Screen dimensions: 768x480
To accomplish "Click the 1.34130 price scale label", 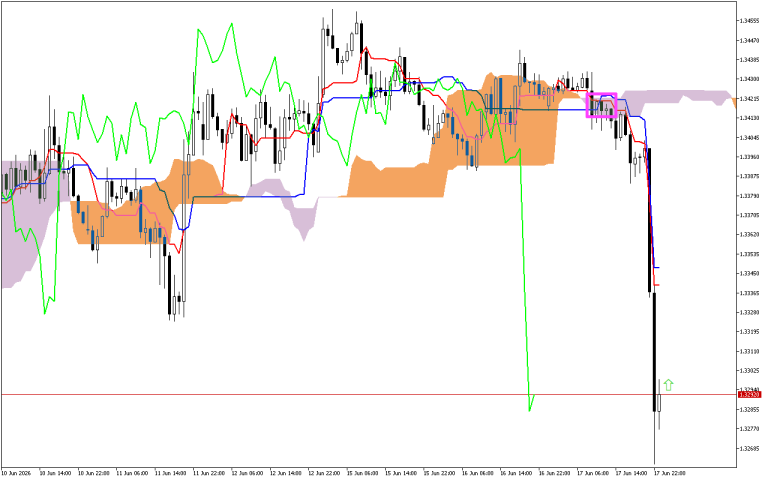I will pos(750,118).
